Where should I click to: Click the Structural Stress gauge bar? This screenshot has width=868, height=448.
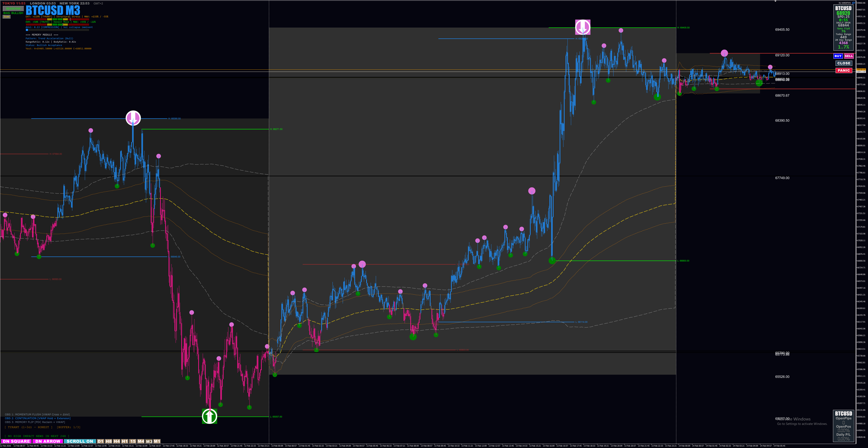click(x=57, y=19)
